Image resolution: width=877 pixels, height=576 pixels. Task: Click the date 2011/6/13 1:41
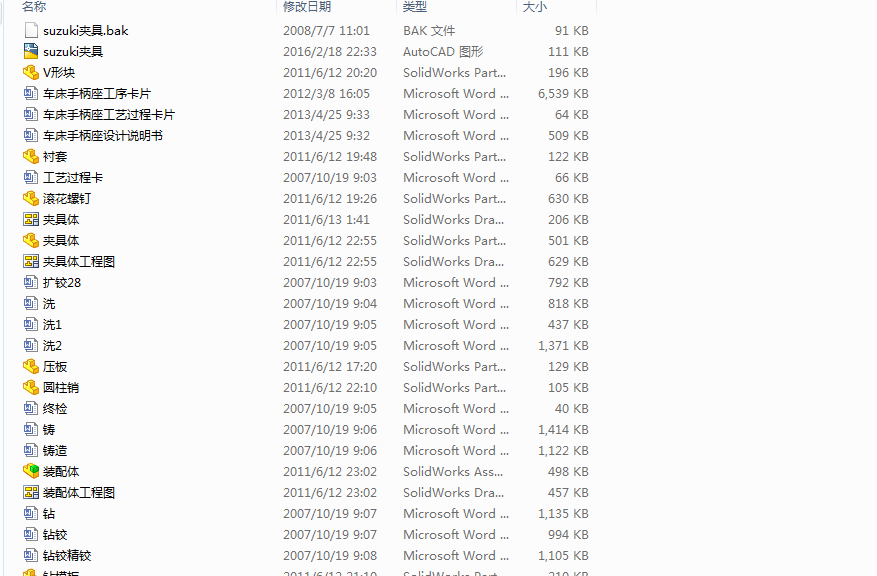pos(327,219)
